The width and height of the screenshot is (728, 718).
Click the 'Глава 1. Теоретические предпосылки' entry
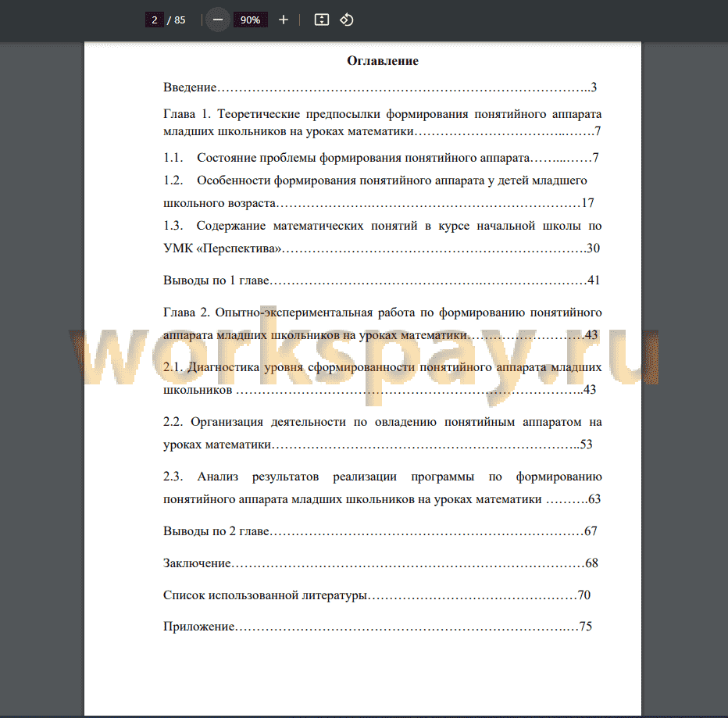click(383, 123)
